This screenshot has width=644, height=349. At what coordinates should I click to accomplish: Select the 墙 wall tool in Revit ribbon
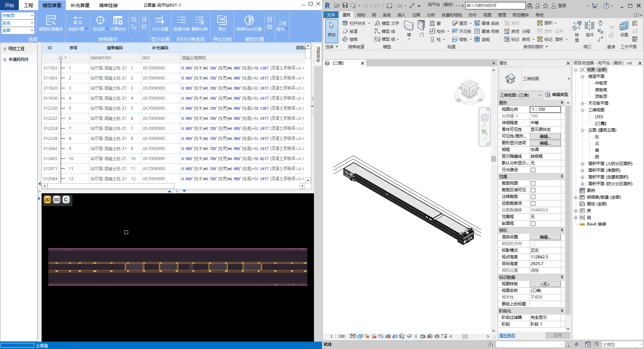coord(409,26)
